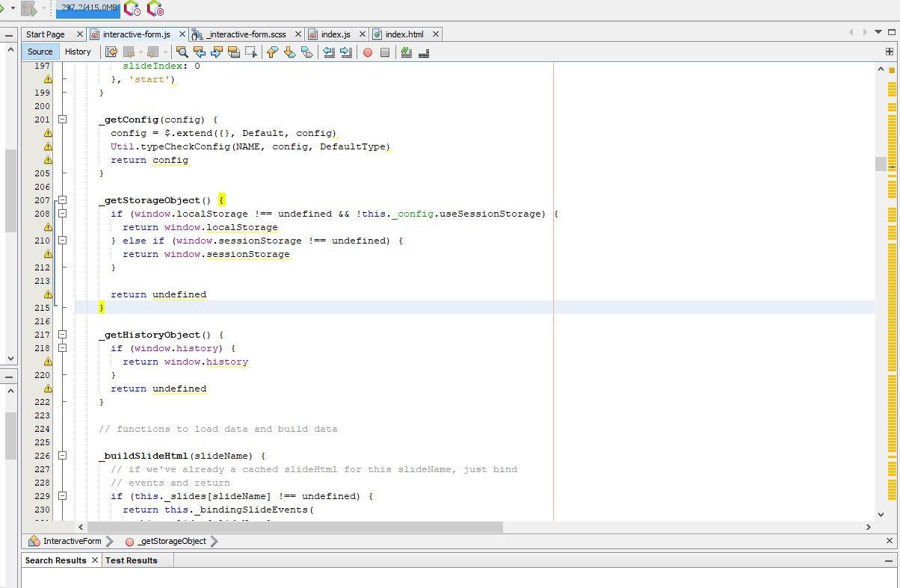
Task: Click the Find Selection magnifier icon
Action: [182, 52]
